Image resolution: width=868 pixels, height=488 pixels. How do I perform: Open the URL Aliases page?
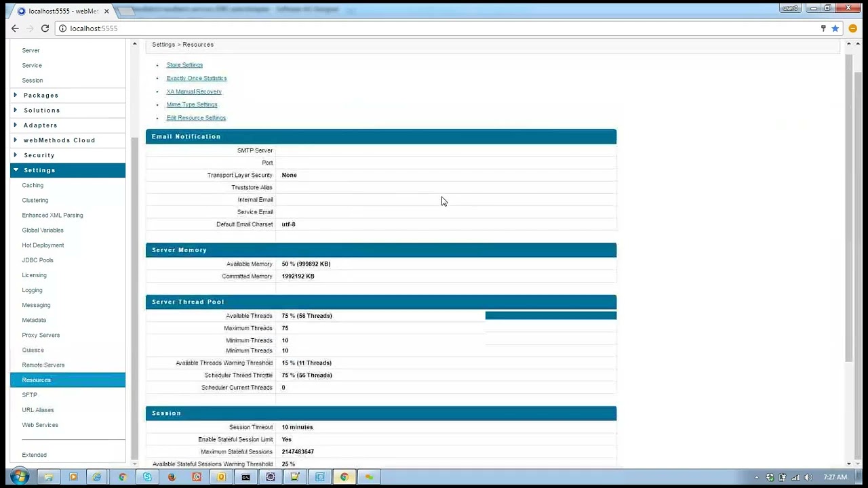click(x=37, y=409)
